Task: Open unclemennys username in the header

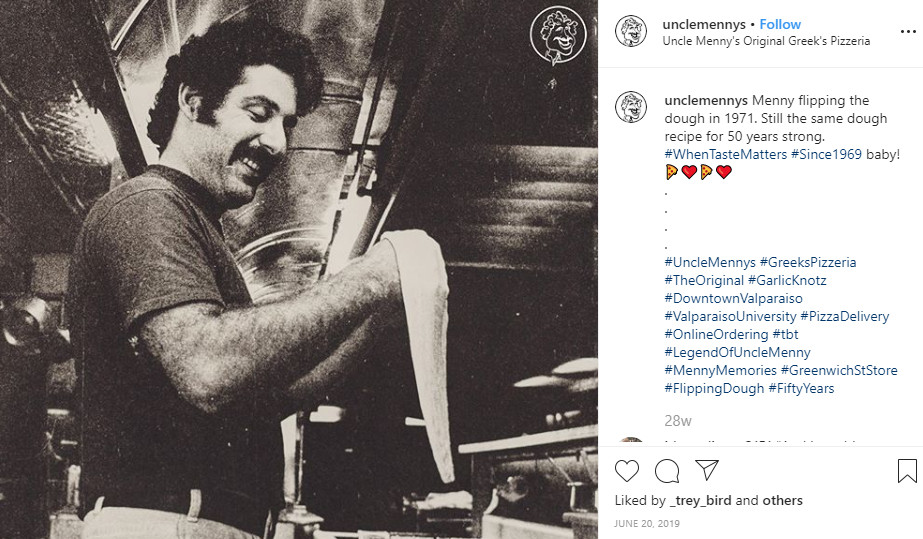Action: pyautogui.click(x=704, y=24)
